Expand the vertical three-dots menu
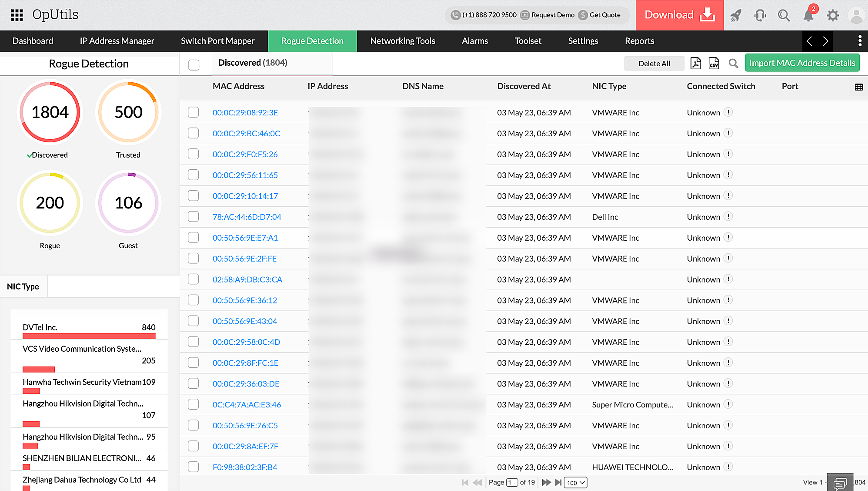 [859, 41]
